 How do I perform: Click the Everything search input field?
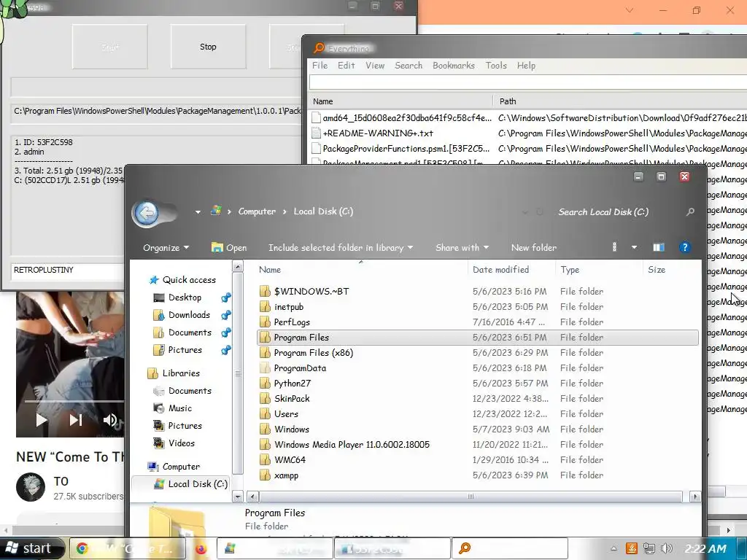[528, 82]
